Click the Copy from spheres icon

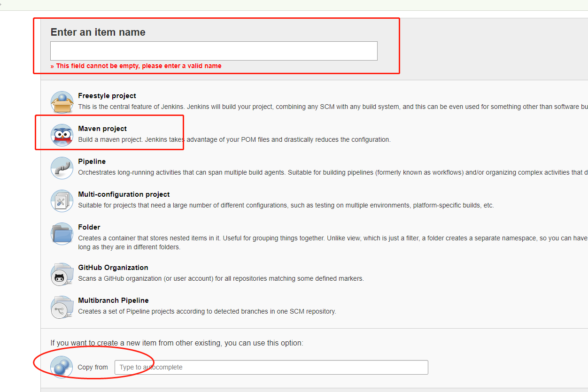[62, 367]
